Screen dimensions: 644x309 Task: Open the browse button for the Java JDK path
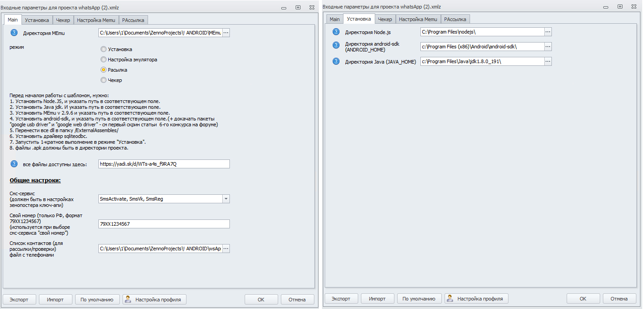tap(548, 61)
